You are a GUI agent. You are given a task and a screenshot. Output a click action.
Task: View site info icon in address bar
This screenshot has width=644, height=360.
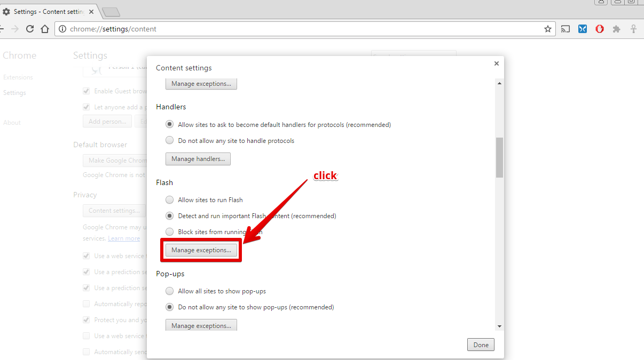pos(62,29)
